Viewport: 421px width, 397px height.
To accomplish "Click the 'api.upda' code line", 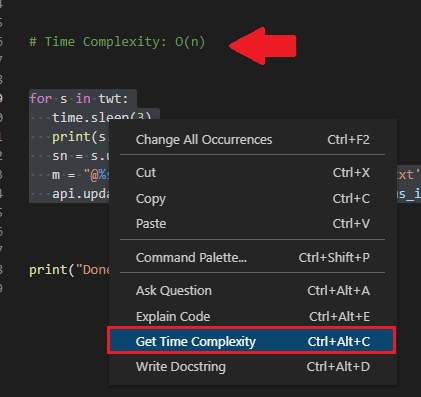I will (x=81, y=194).
